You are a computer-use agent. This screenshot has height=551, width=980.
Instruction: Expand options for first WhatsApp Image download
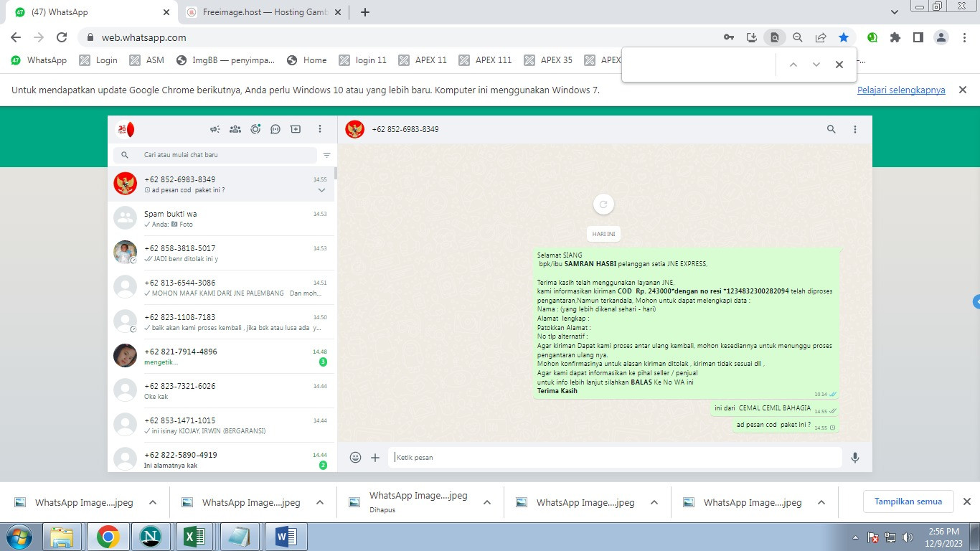click(x=153, y=503)
